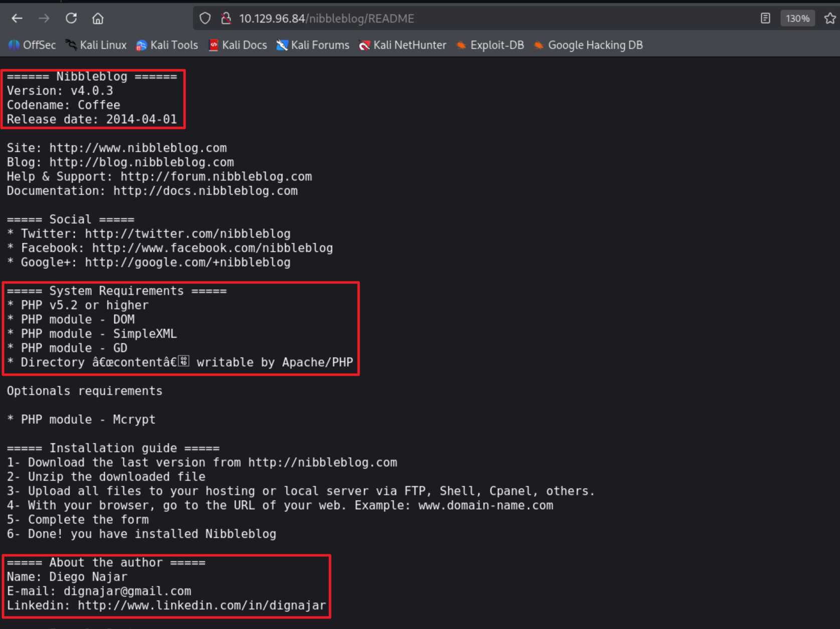Screen dimensions: 840x629
Task: Click the insecure connection padlock icon
Action: click(x=226, y=19)
